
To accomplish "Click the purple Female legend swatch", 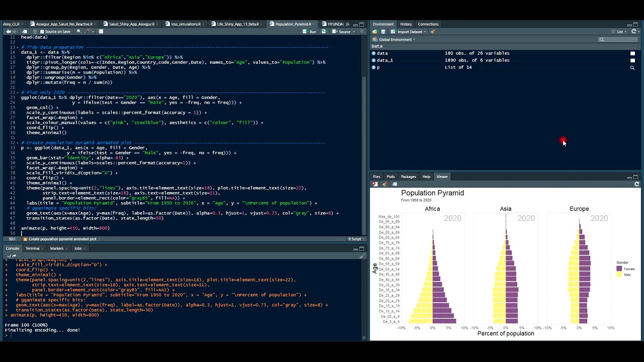I will click(x=619, y=269).
